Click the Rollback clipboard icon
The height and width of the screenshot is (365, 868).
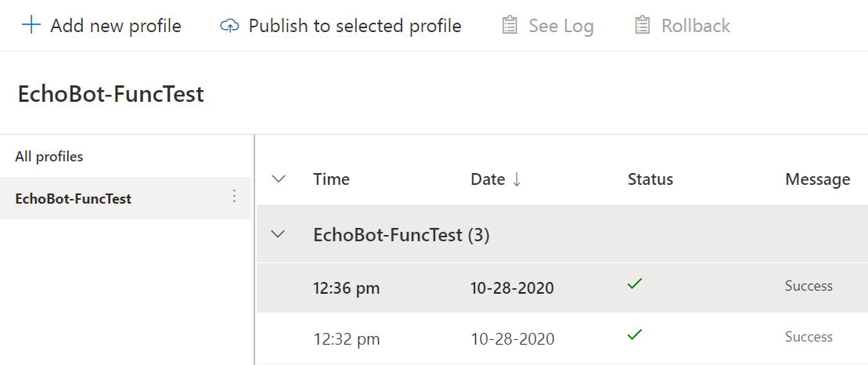click(x=643, y=26)
